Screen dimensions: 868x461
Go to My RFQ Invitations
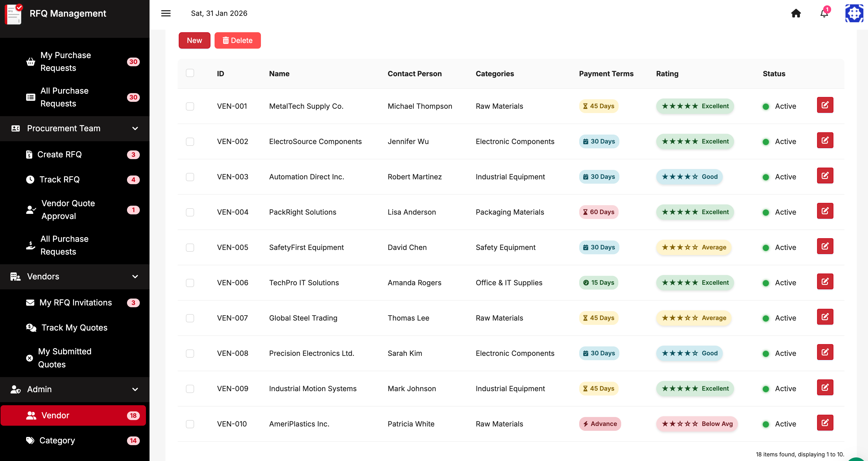76,302
